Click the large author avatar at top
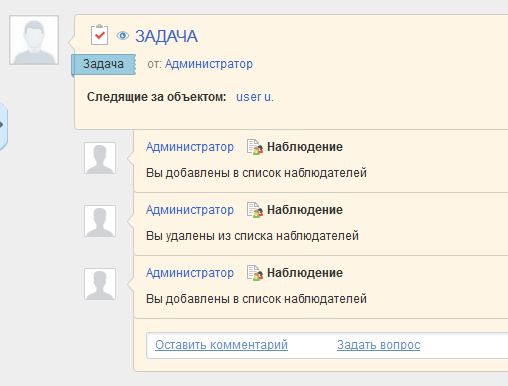Screen dimensions: 508x386 point(34,40)
